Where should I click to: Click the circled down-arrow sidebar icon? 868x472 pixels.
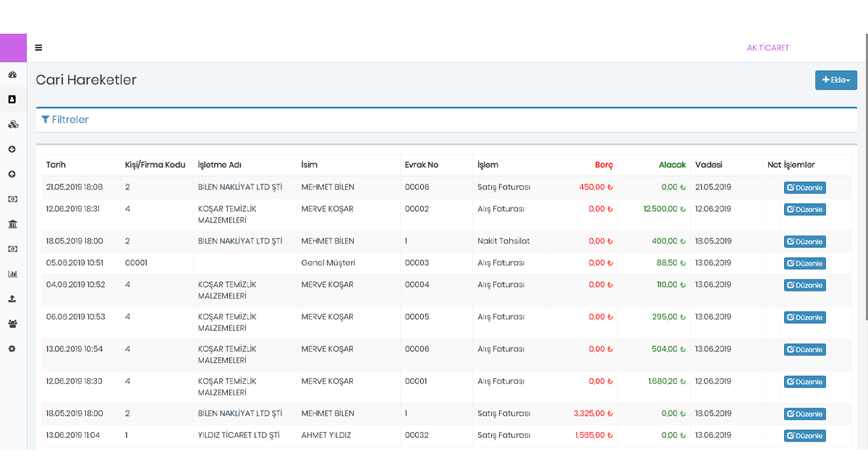12,150
